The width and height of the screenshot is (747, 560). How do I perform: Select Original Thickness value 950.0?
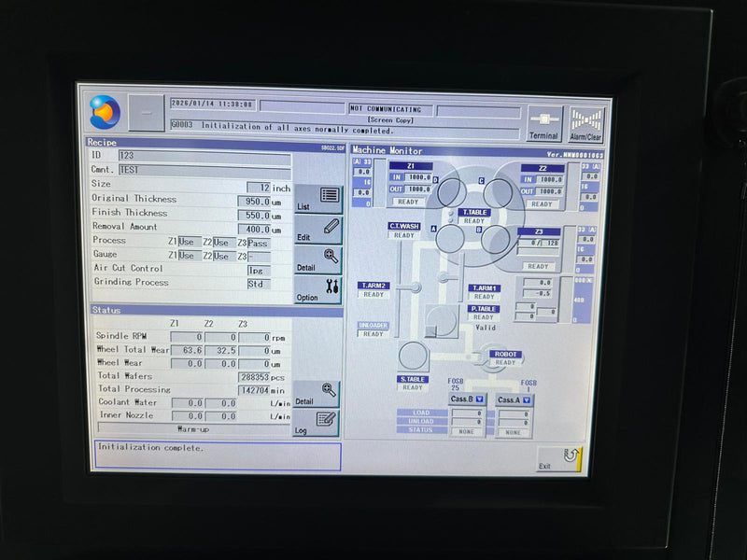click(x=254, y=202)
